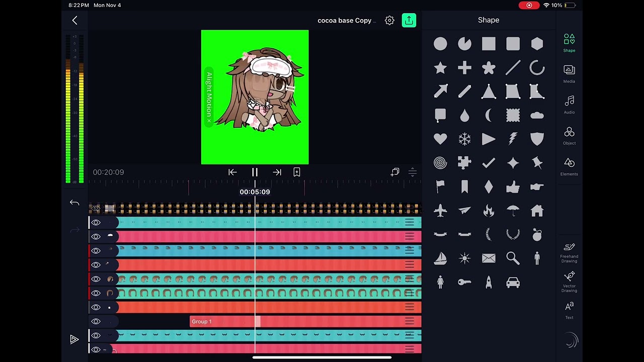Insert the pie wedge shape

point(464,44)
